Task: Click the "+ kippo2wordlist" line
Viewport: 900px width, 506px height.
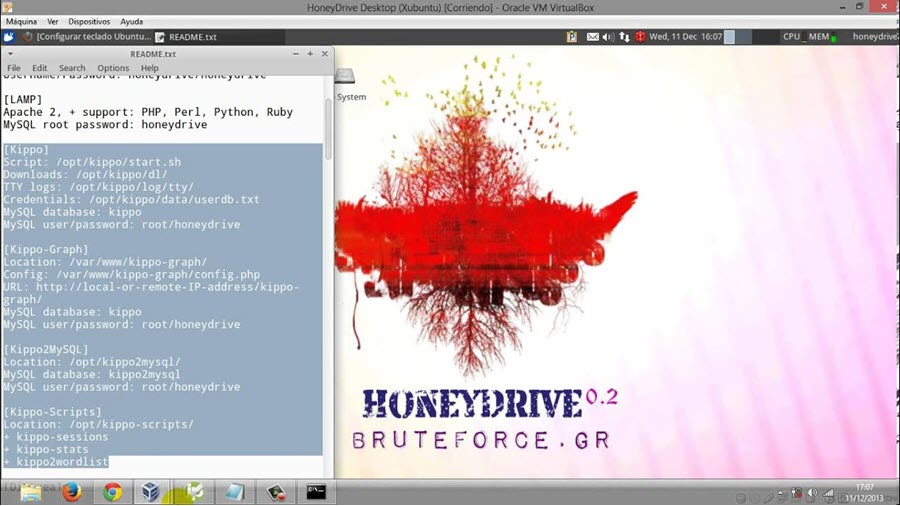Action: tap(56, 462)
